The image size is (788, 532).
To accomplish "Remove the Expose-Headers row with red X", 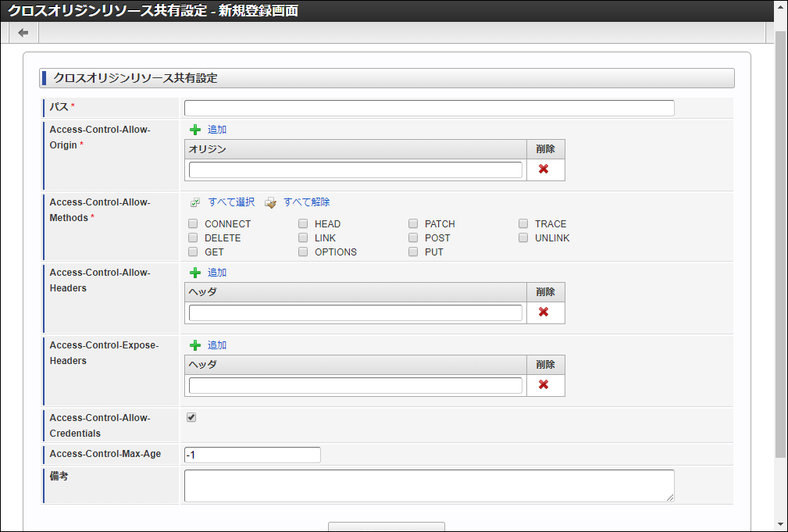I will pyautogui.click(x=544, y=385).
